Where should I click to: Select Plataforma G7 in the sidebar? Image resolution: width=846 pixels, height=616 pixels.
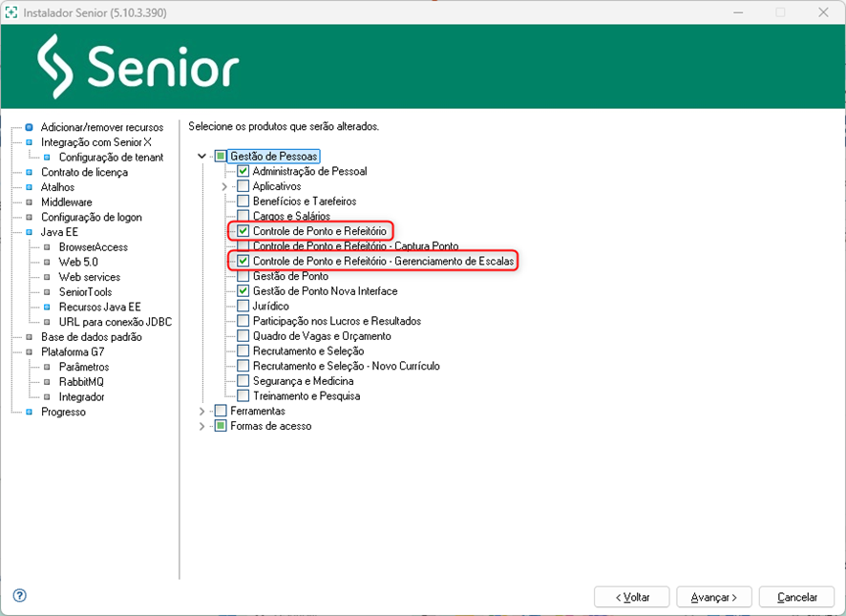tap(73, 352)
